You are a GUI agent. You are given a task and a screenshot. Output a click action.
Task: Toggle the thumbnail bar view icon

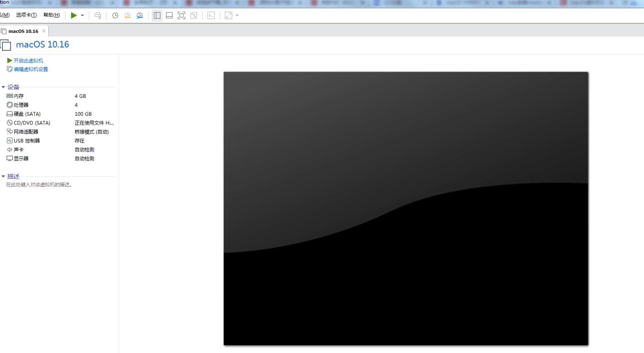(x=169, y=15)
